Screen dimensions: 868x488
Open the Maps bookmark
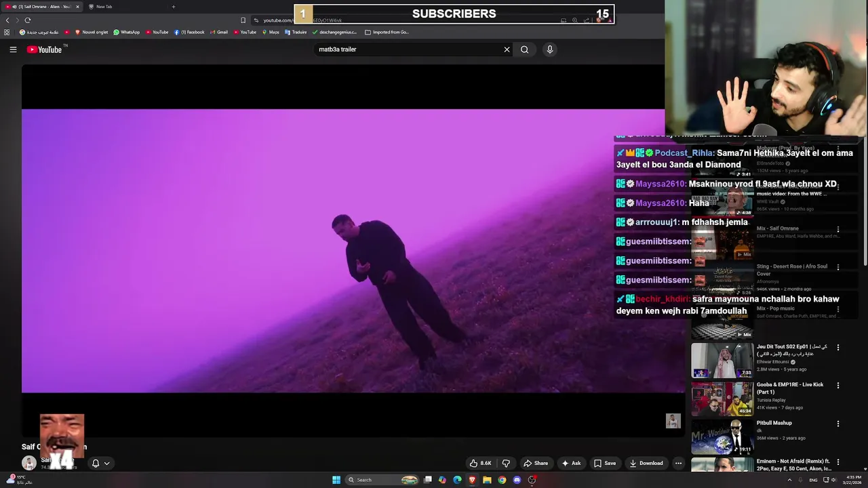pos(271,32)
